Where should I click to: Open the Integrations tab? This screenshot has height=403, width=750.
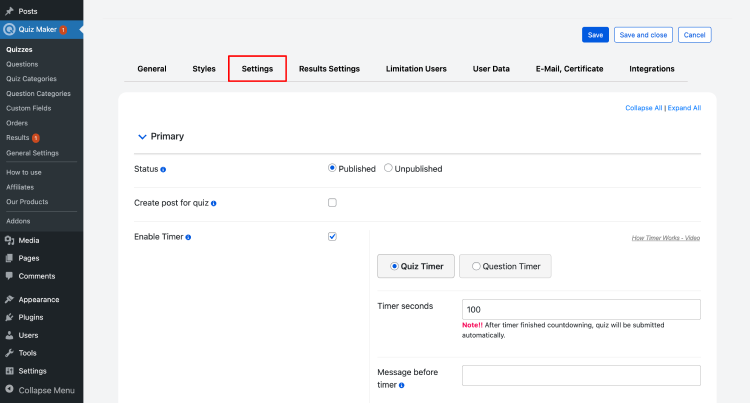point(651,69)
